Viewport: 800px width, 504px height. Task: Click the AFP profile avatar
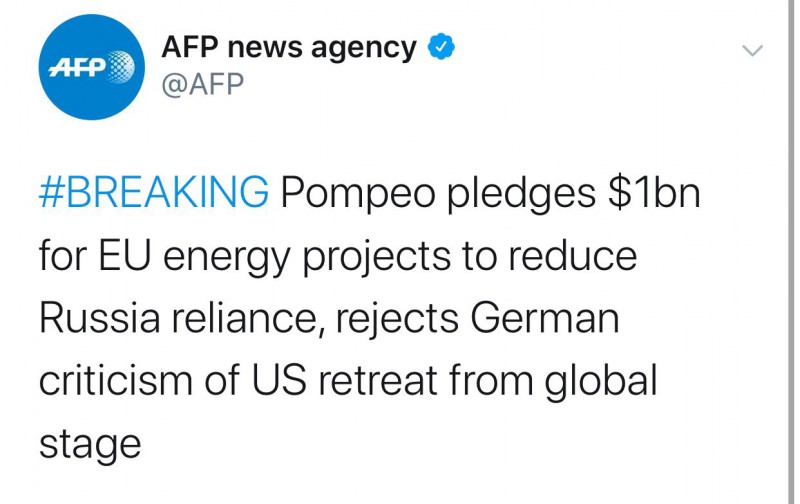[x=89, y=67]
